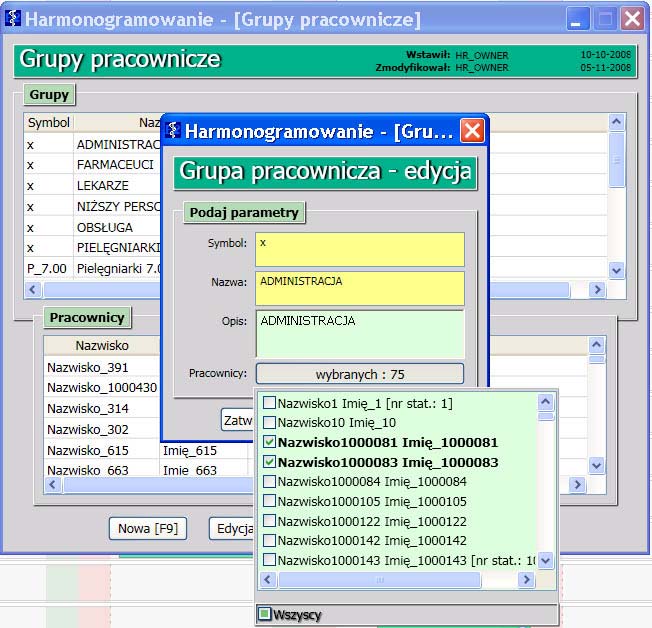Click scroll right arrow in employee checklist
Screen dimensions: 652x628
coord(526,579)
